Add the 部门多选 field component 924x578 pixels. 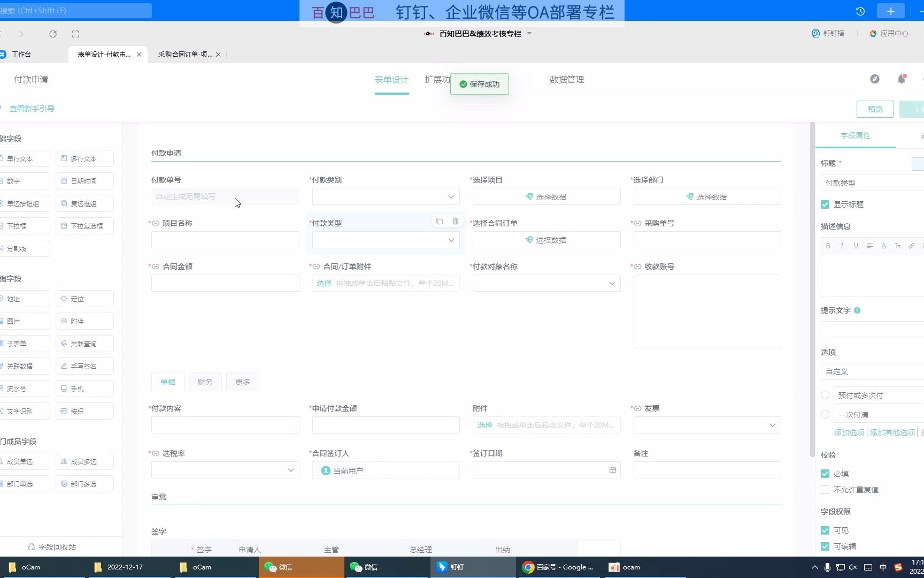click(x=84, y=484)
